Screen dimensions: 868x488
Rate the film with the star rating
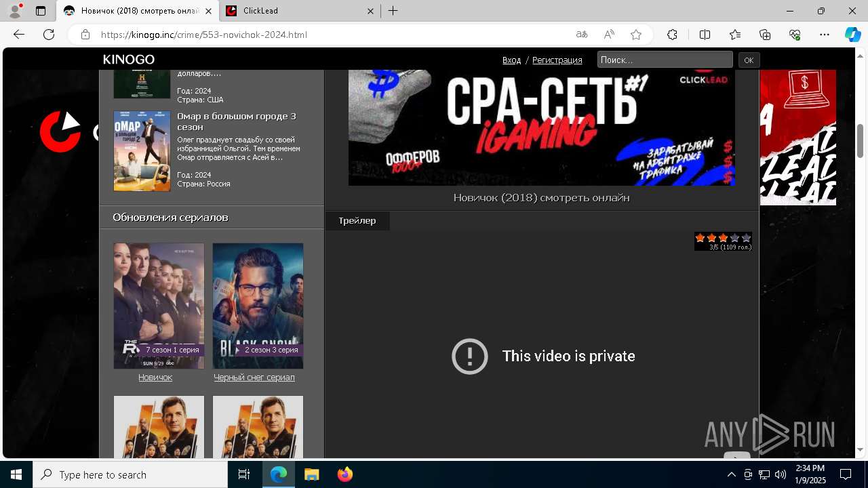723,238
